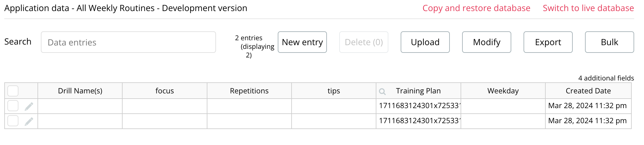Switch to live database link
The height and width of the screenshot is (145, 644).
click(588, 8)
